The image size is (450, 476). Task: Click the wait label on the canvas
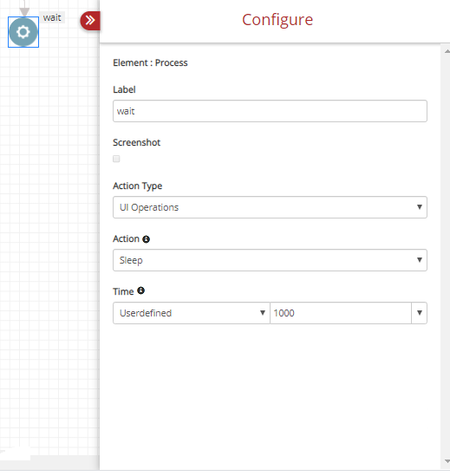tap(52, 17)
